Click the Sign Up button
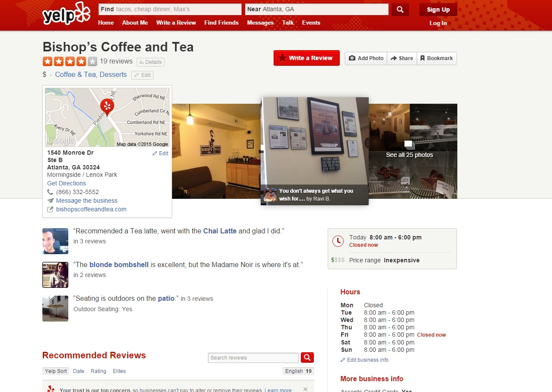Image resolution: width=552 pixels, height=392 pixels. [x=438, y=10]
